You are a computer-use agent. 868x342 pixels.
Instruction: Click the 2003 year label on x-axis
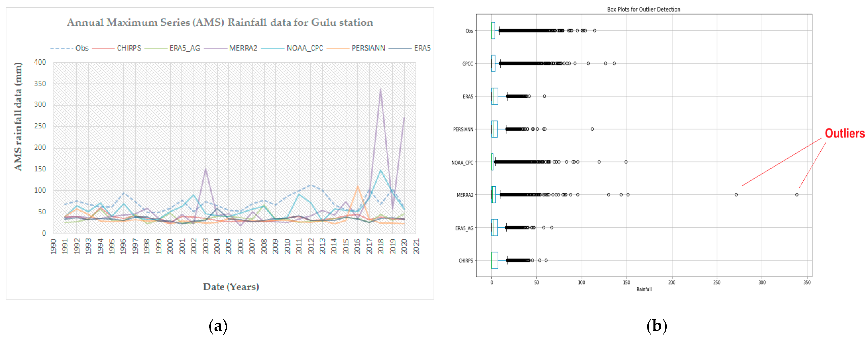(205, 246)
